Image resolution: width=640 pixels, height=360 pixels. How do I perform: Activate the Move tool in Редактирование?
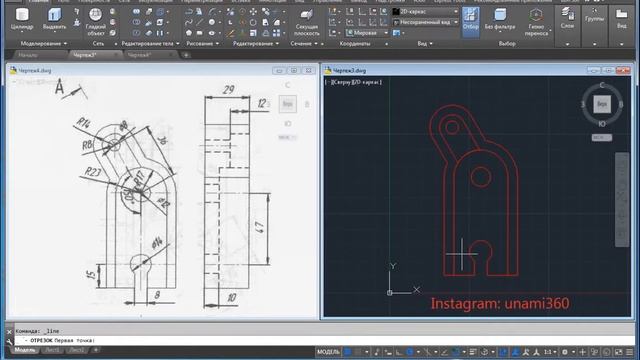pyautogui.click(x=253, y=12)
